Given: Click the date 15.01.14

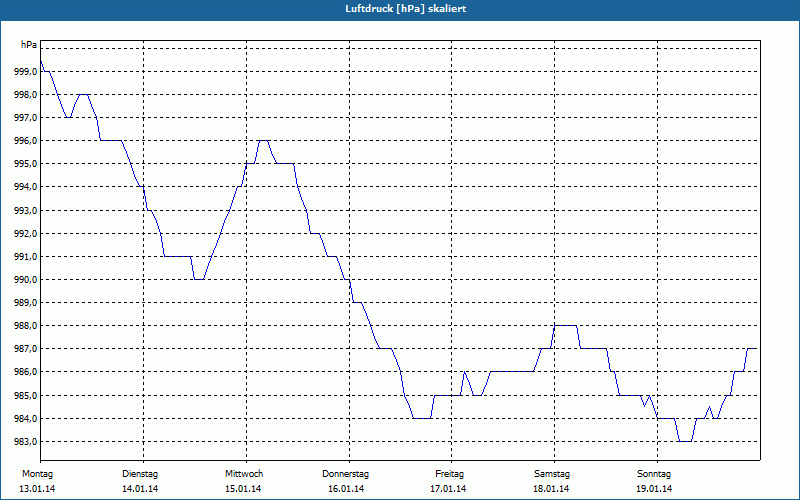Looking at the screenshot, I should point(243,489).
